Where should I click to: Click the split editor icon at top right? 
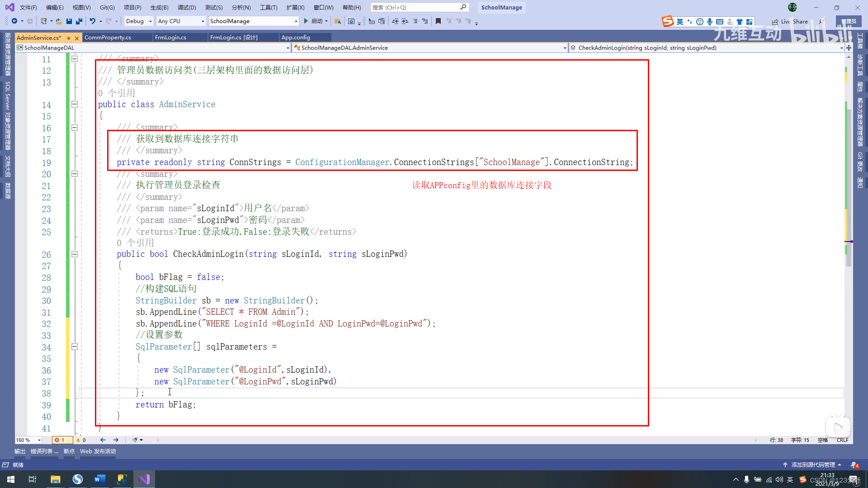849,47
